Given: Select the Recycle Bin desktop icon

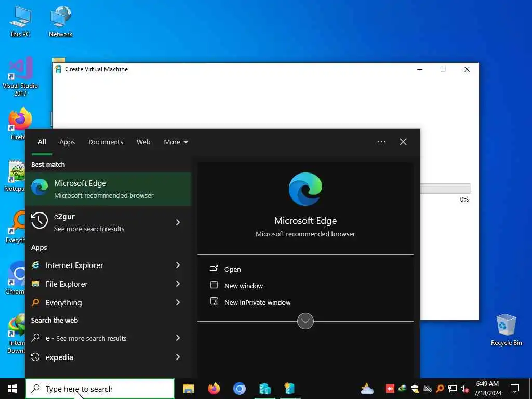Looking at the screenshot, I should 506,330.
